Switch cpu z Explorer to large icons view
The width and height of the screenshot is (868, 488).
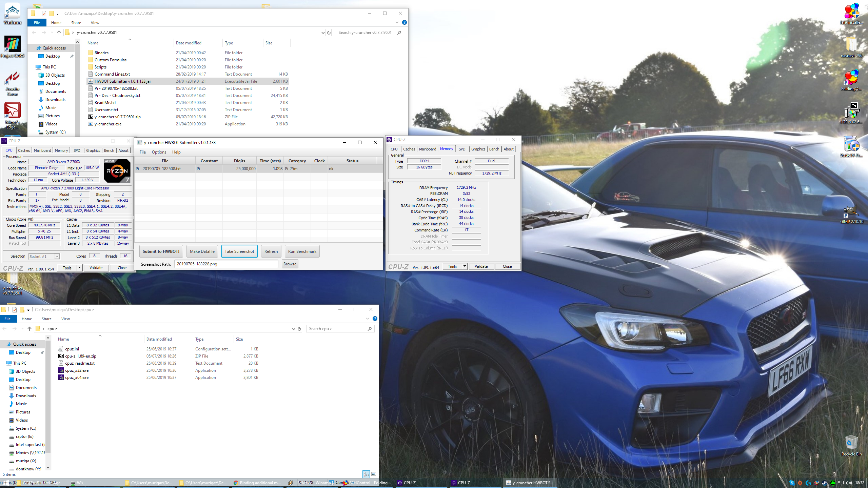point(374,474)
